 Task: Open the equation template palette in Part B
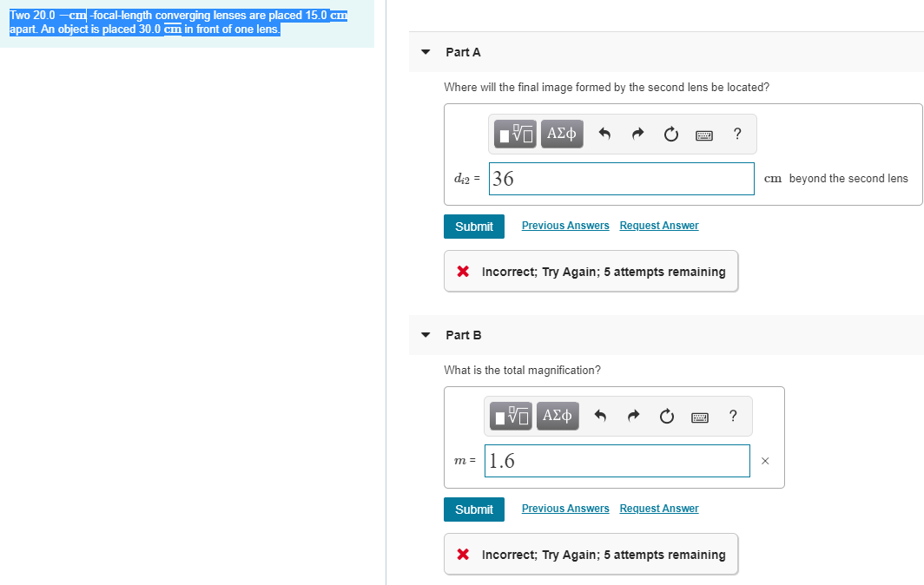510,416
